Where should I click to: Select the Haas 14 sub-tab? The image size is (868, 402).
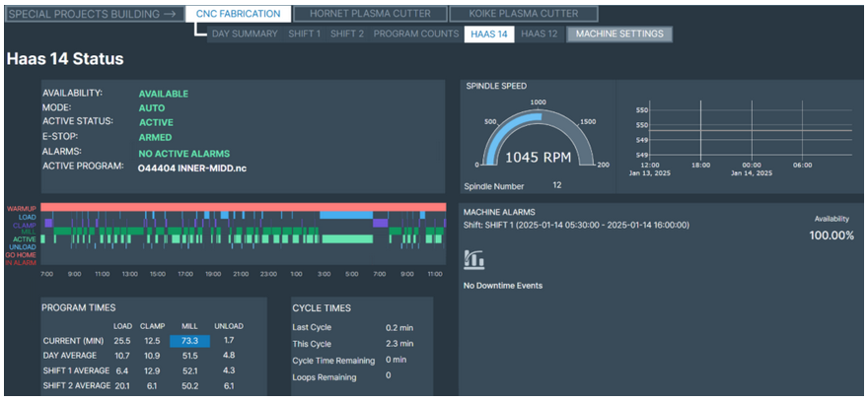[x=489, y=33]
